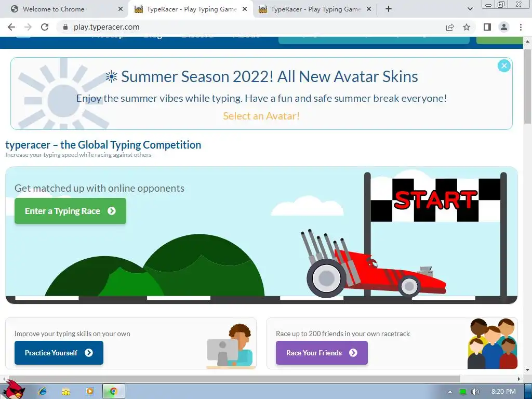Image resolution: width=532 pixels, height=399 pixels.
Task: Click the typeracer Global Typing Competition heading
Action: point(103,145)
